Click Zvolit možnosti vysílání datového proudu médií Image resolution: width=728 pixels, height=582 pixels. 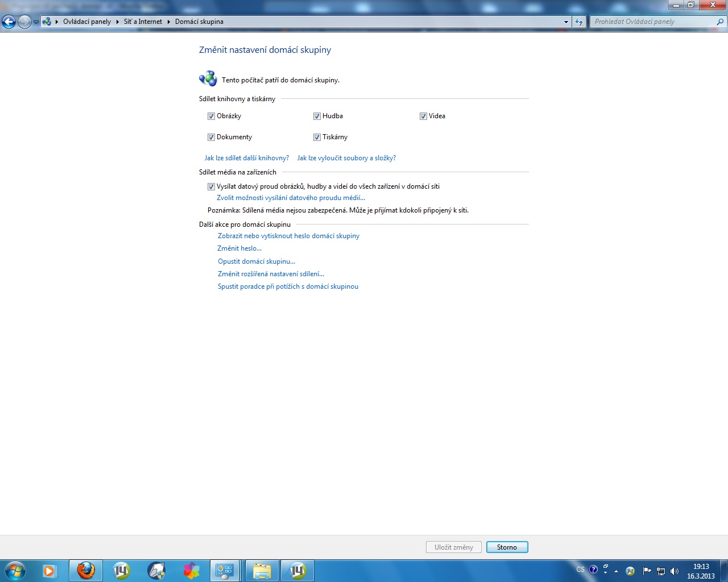(x=291, y=198)
